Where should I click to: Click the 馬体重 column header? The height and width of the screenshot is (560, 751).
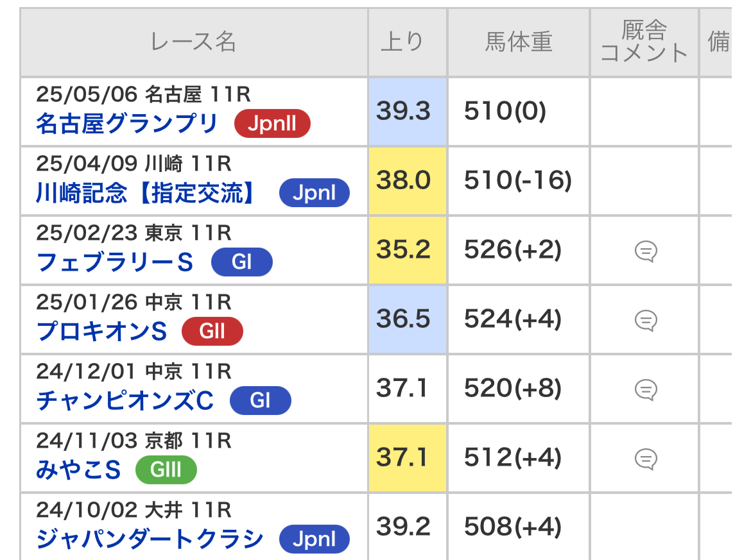point(519,42)
